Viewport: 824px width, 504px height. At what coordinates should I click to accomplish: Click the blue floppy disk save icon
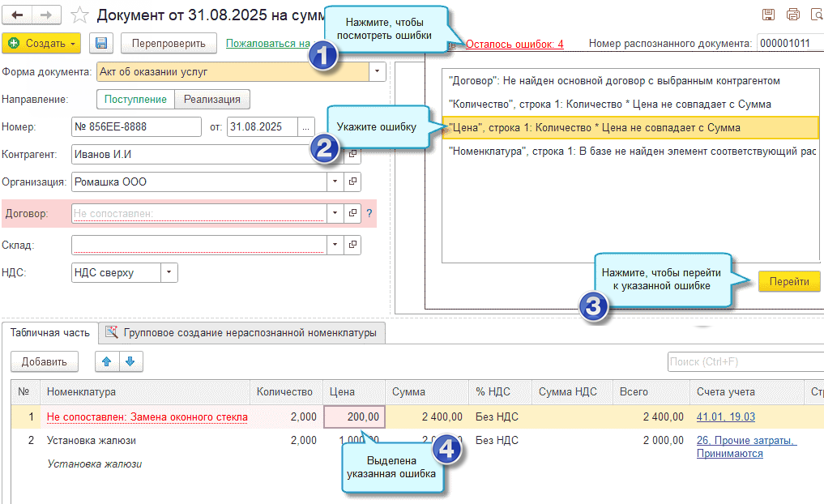pos(101,43)
